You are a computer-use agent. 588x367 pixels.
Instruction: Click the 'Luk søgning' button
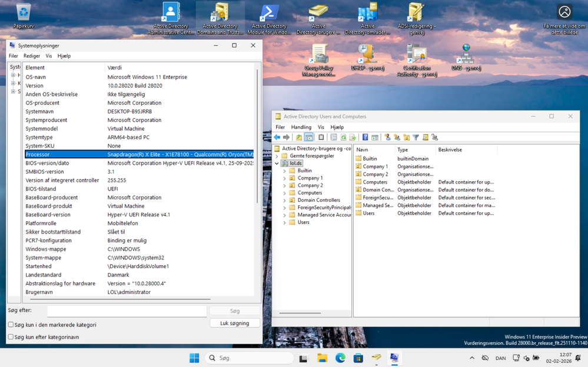point(234,323)
